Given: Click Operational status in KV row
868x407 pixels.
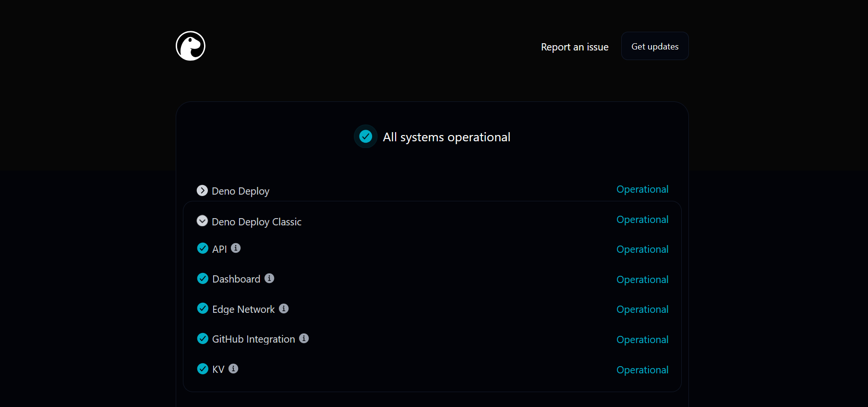Looking at the screenshot, I should pos(642,370).
